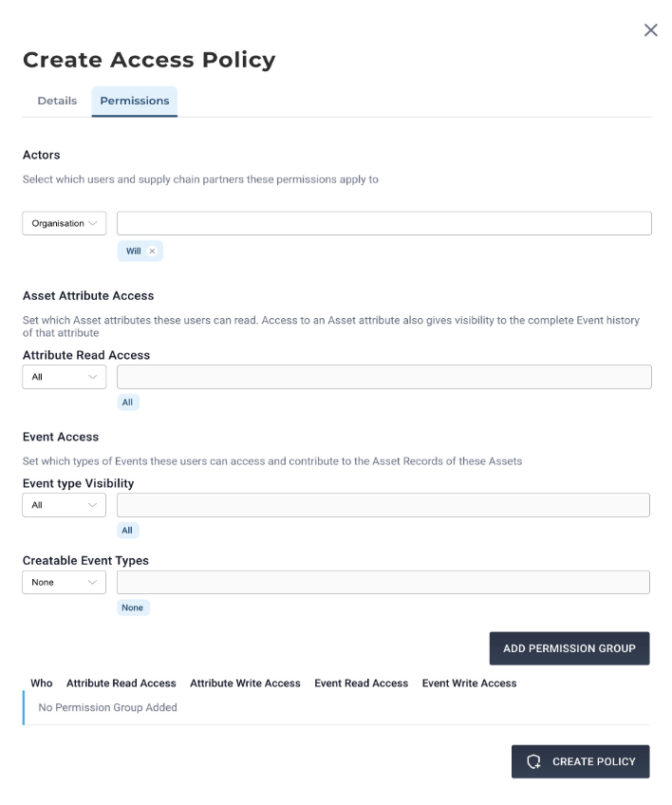This screenshot has height=805, width=672.
Task: Click the Attribute Write Access column header
Action: pos(245,683)
